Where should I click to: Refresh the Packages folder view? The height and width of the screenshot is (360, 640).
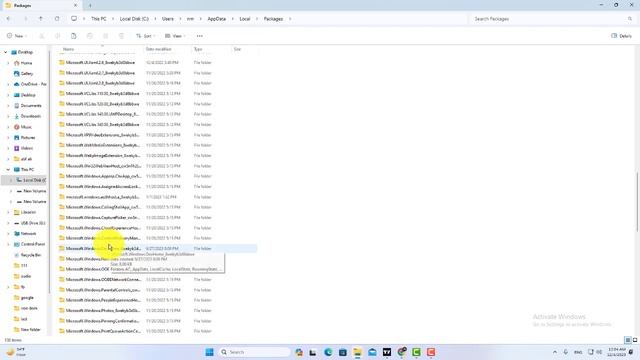pyautogui.click(x=57, y=19)
